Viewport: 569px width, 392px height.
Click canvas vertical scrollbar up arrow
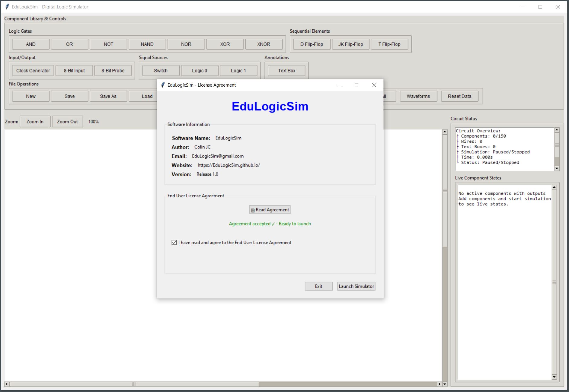445,132
